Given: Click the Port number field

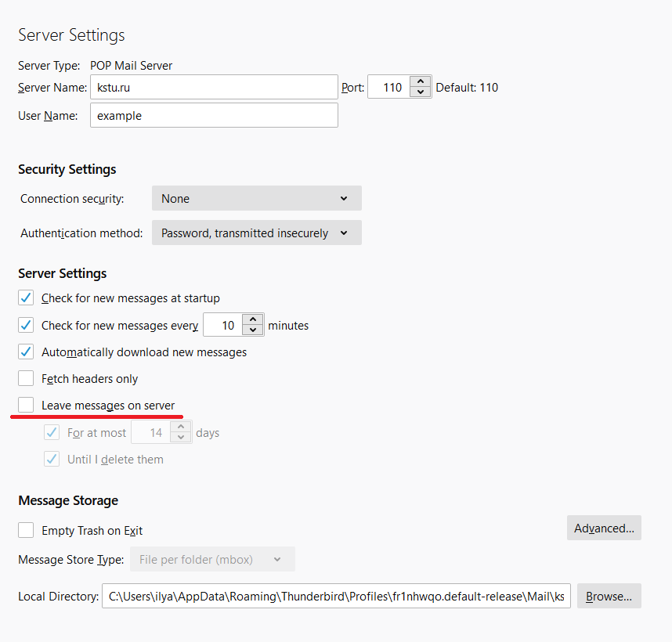Looking at the screenshot, I should tap(389, 88).
